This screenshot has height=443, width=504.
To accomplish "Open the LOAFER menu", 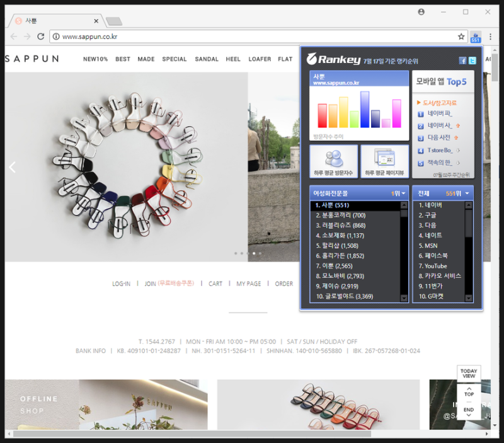I will tap(260, 59).
